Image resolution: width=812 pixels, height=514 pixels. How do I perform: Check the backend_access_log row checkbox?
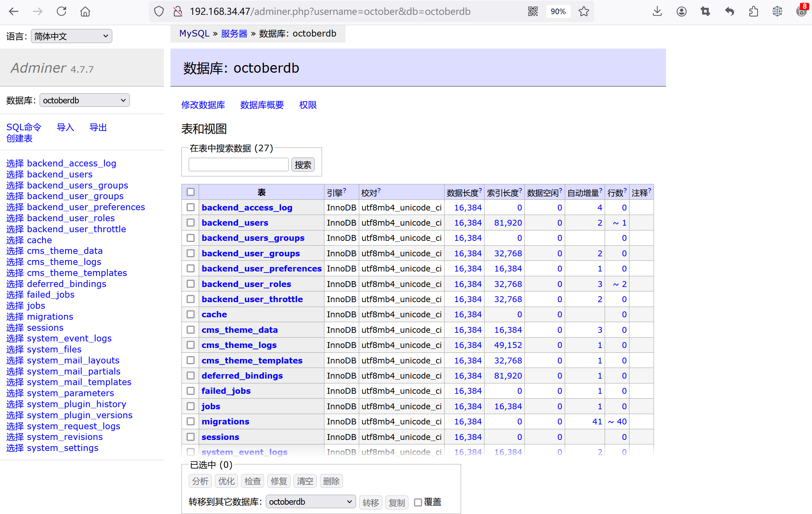pos(190,207)
